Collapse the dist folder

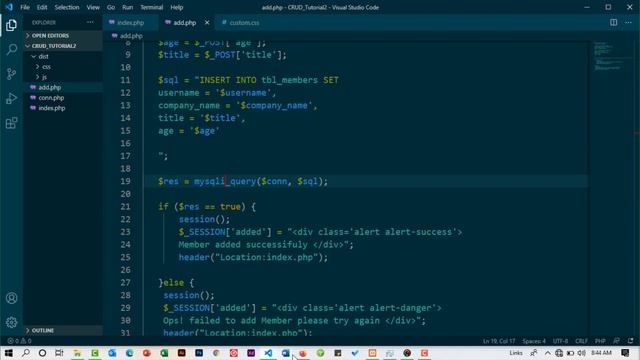click(x=43, y=56)
